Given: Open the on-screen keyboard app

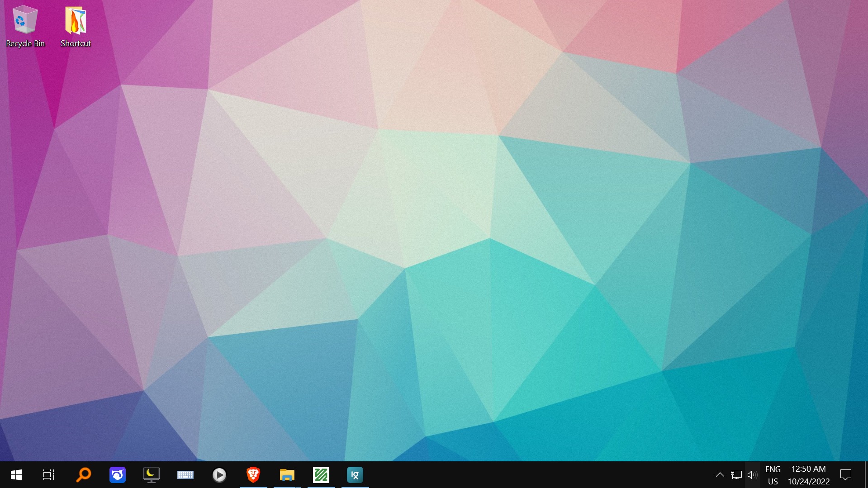Looking at the screenshot, I should [185, 475].
